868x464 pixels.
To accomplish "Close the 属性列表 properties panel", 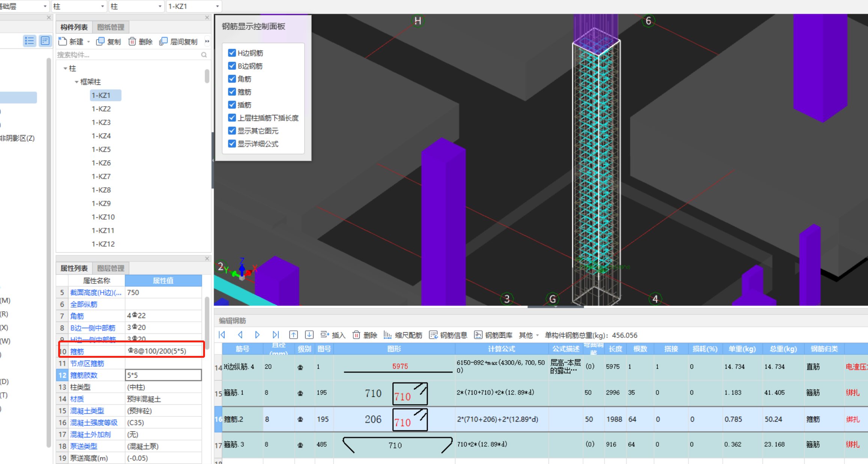I will click(207, 258).
